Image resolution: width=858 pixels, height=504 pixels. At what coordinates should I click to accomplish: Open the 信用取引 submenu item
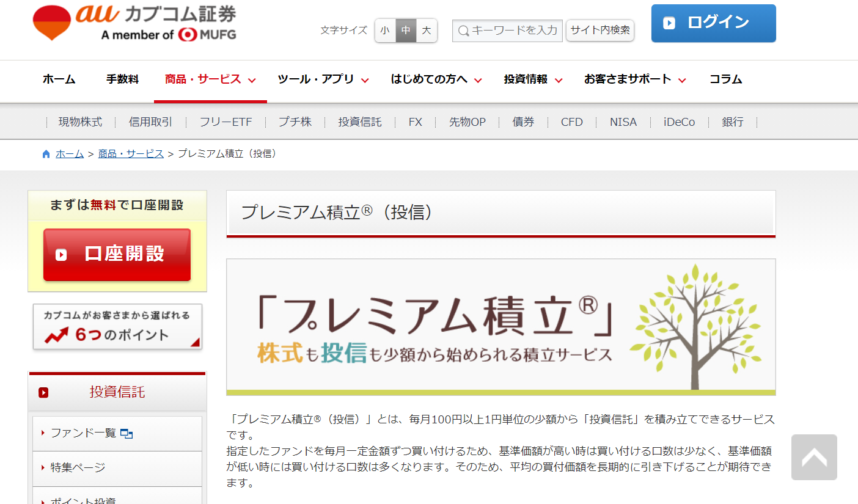[150, 122]
